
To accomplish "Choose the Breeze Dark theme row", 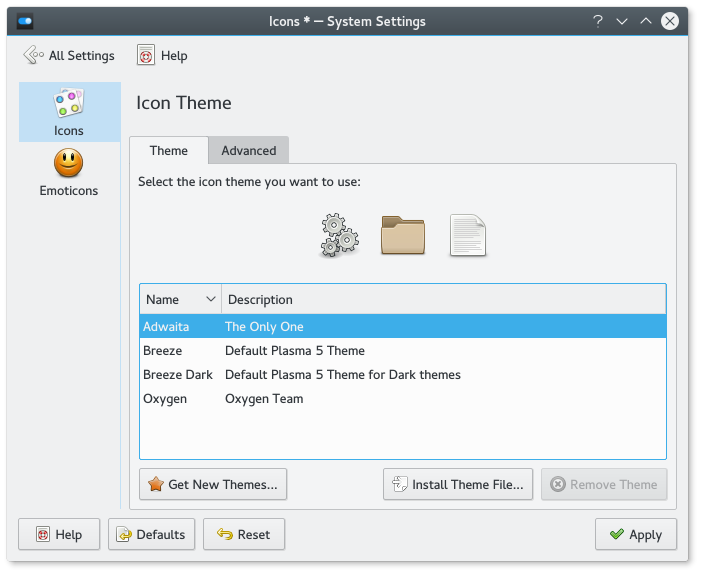I will [x=403, y=375].
